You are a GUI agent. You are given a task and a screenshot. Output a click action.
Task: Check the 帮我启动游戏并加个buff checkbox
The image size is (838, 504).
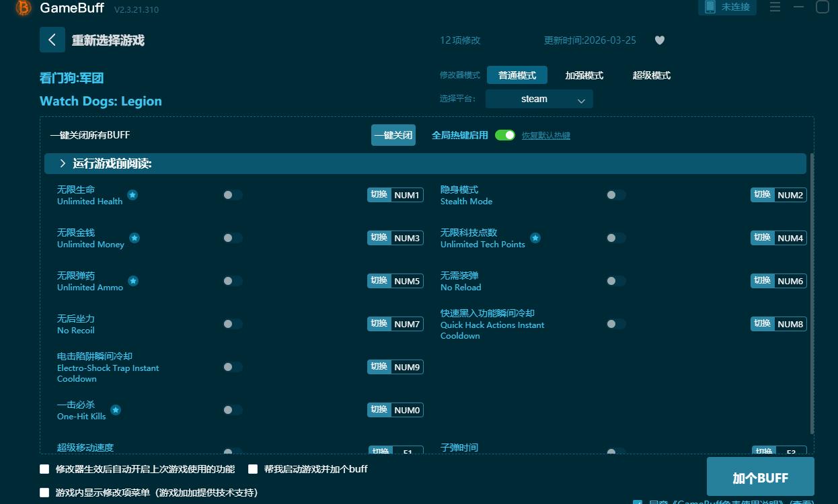click(253, 469)
